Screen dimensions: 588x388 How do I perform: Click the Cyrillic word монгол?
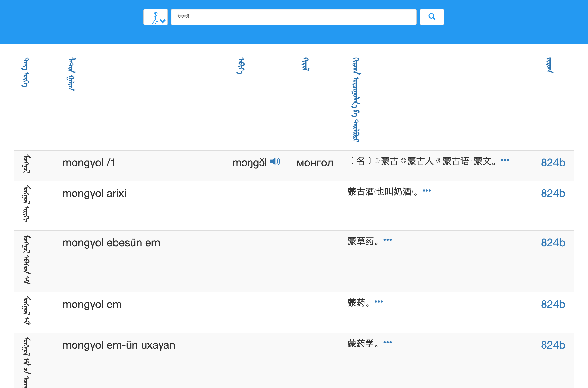point(315,163)
